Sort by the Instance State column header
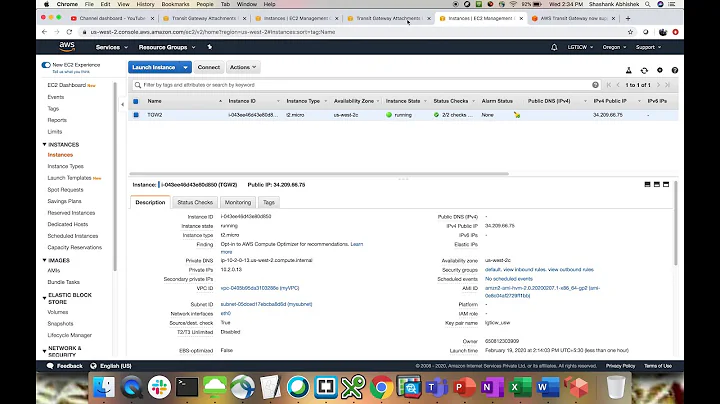The image size is (720, 404). 403,101
